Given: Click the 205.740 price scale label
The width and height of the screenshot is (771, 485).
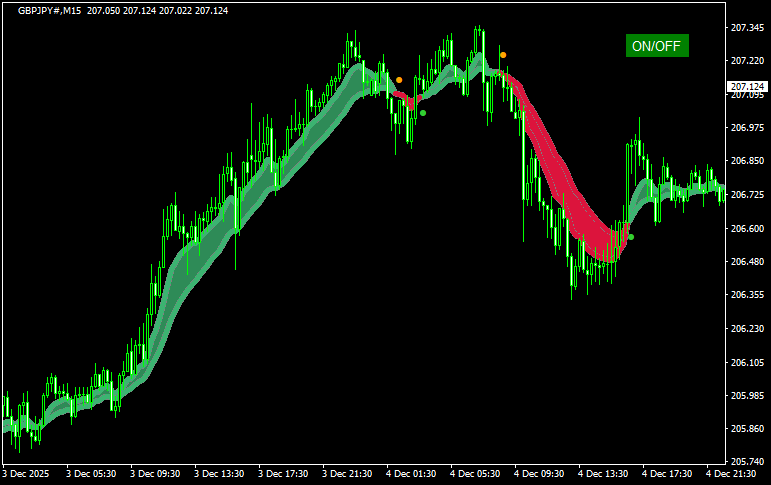Looking at the screenshot, I should click(745, 462).
